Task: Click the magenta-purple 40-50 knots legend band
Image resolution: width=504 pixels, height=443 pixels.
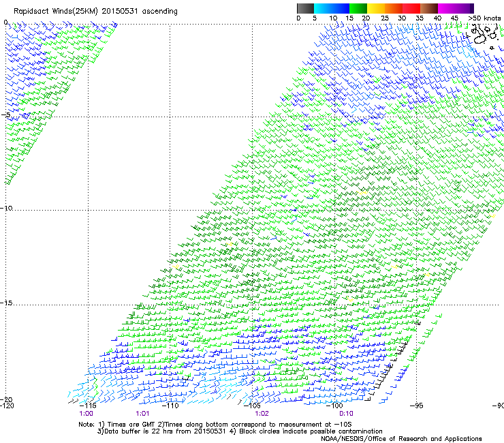Action: [x=456, y=8]
